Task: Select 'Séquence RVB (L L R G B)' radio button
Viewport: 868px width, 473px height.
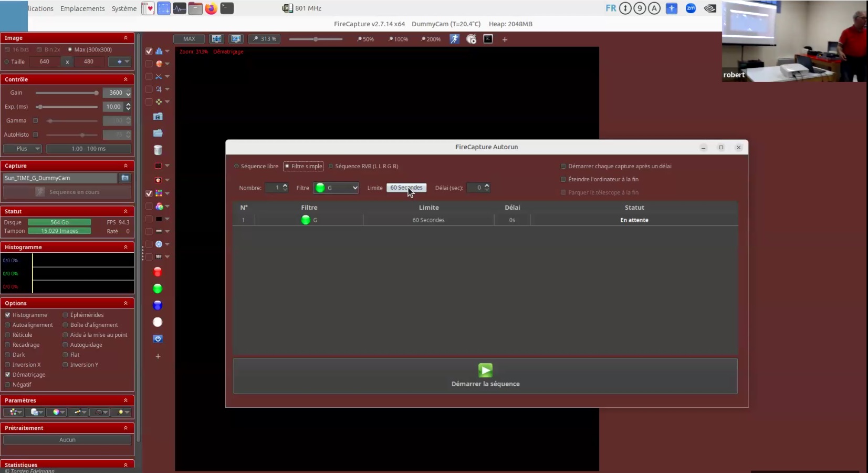Action: pyautogui.click(x=331, y=166)
